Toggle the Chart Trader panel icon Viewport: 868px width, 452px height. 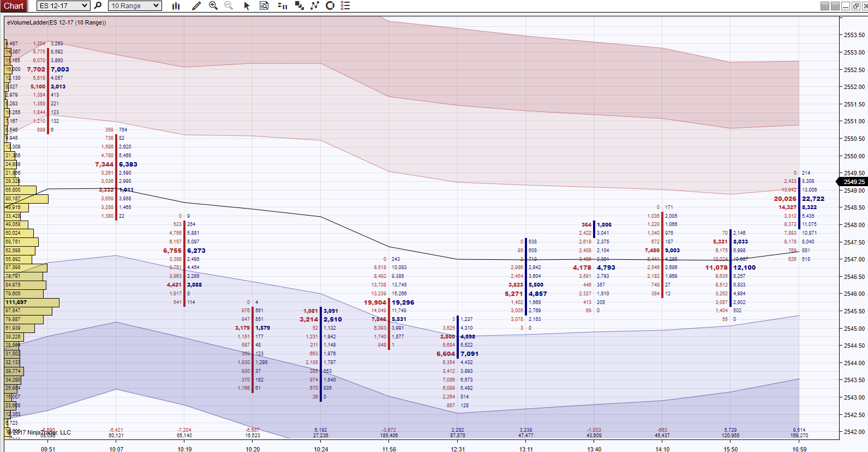[282, 5]
